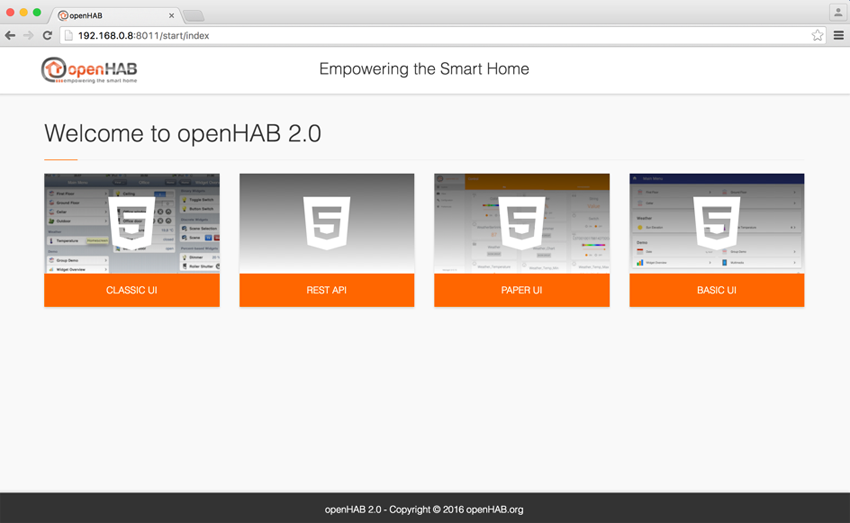Screen dimensions: 850x523
Task: Focus the address bar URL field
Action: click(x=443, y=35)
